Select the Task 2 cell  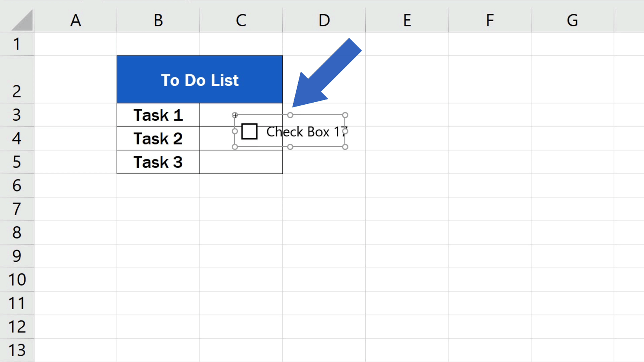click(158, 138)
